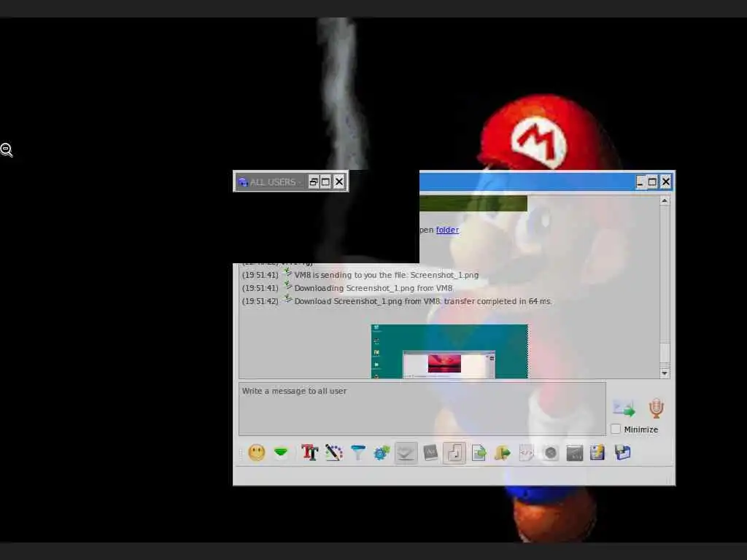Image resolution: width=747 pixels, height=560 pixels.
Task: Click "Downloading Screenshot_1.png from VM8" line
Action: [x=373, y=288]
